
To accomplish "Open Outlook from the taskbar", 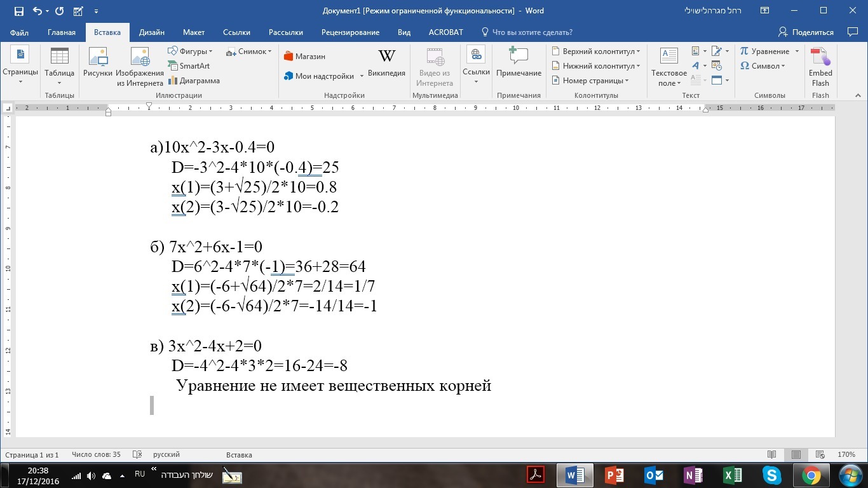I will click(654, 475).
